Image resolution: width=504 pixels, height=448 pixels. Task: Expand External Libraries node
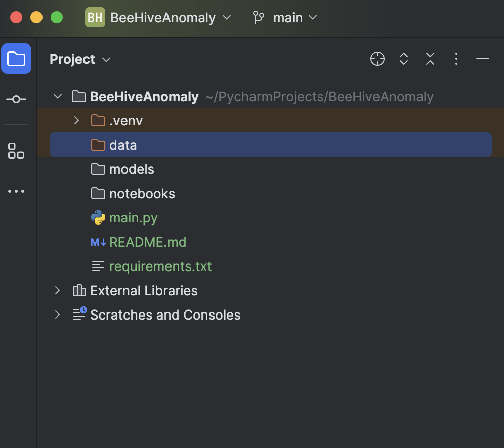coord(58,291)
